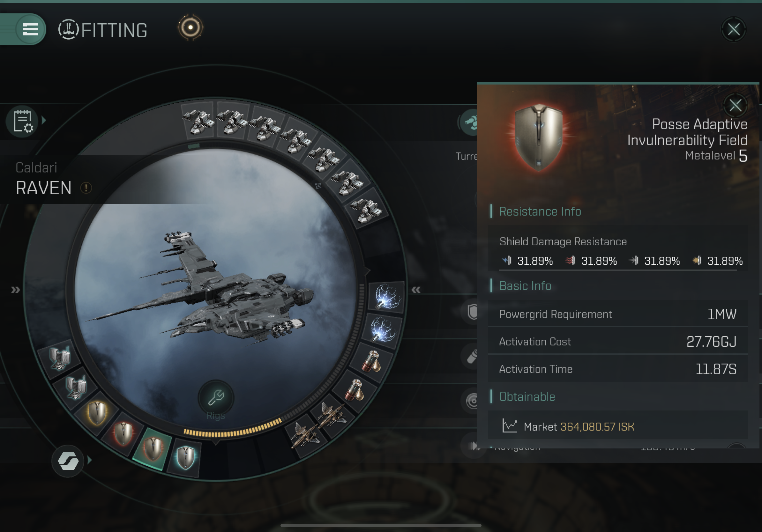Click the Raven warning exclamation icon
The width and height of the screenshot is (762, 532).
[86, 188]
